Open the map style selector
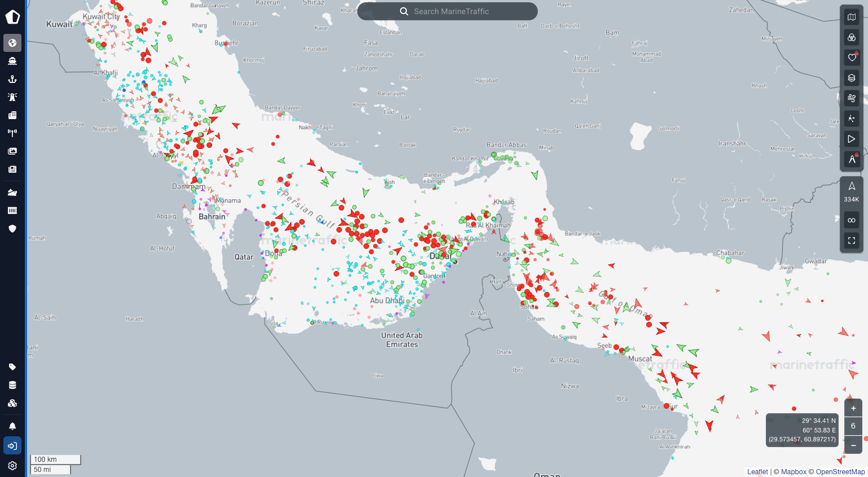Image resolution: width=868 pixels, height=477 pixels. (852, 17)
